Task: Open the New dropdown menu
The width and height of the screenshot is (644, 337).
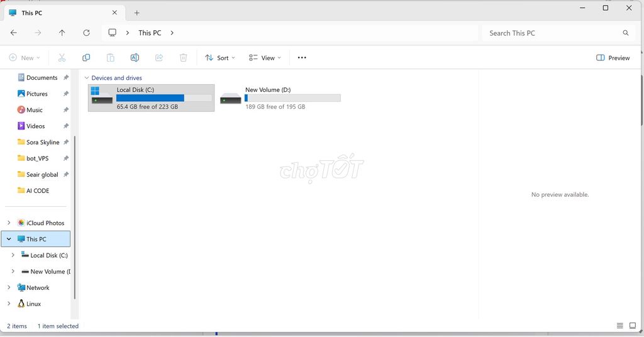Action: tap(25, 58)
